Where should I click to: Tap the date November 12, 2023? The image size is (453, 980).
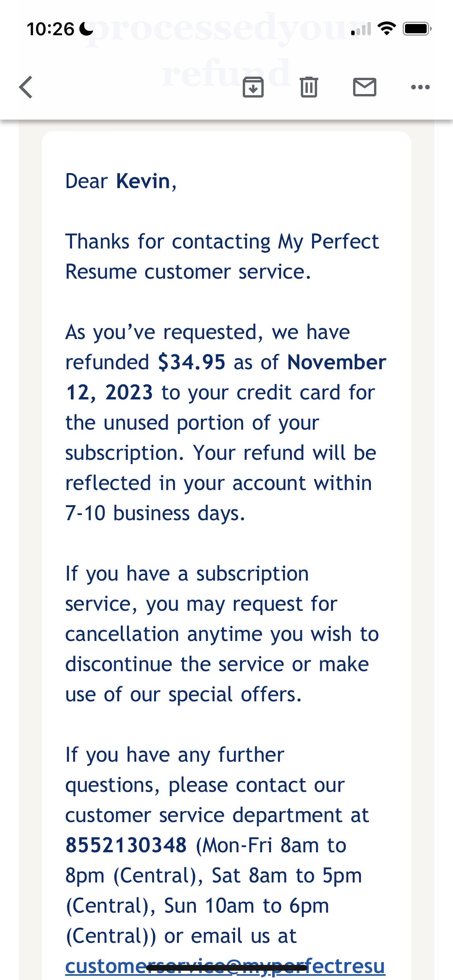226,377
